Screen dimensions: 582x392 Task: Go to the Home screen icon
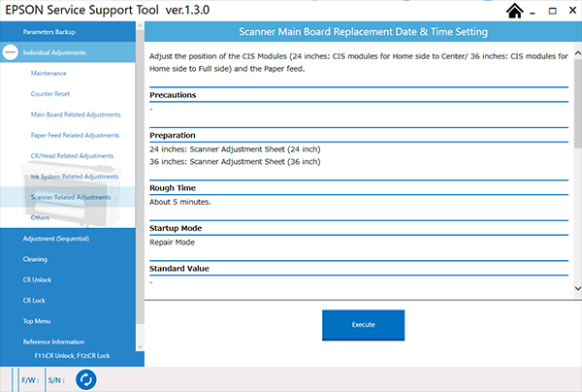point(514,11)
